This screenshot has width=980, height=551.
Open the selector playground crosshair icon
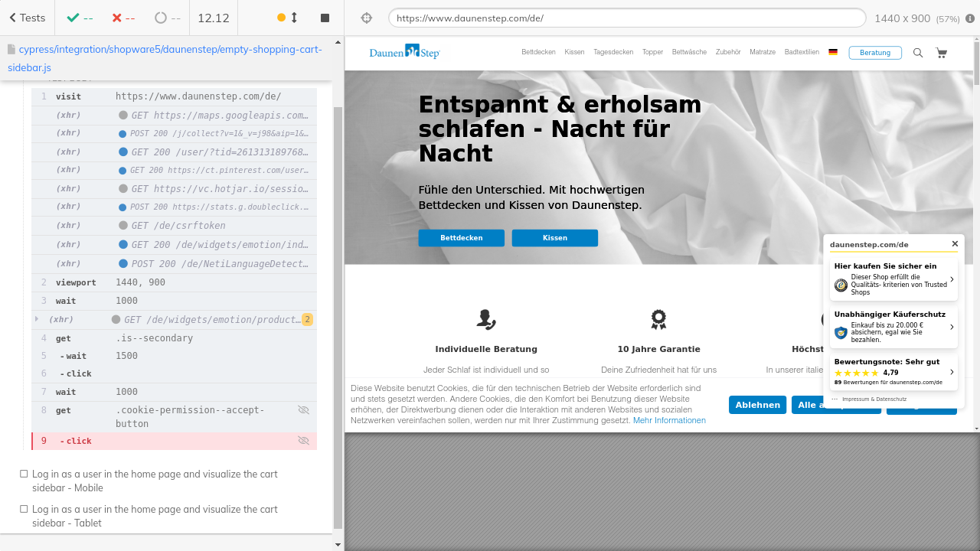tap(366, 18)
